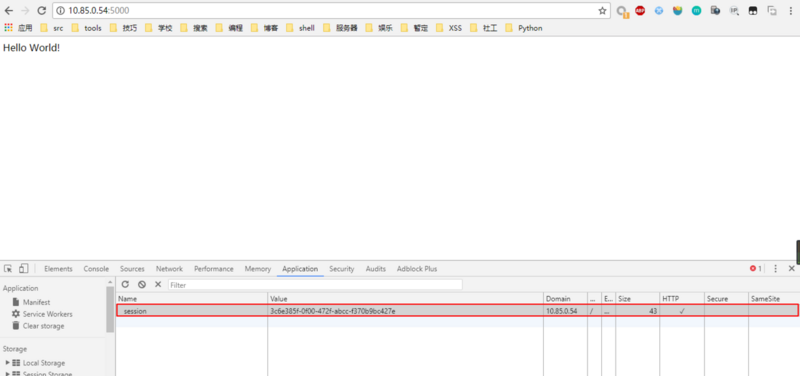The width and height of the screenshot is (800, 376).
Task: Click the server-with-globe extension icon
Action: (x=715, y=11)
